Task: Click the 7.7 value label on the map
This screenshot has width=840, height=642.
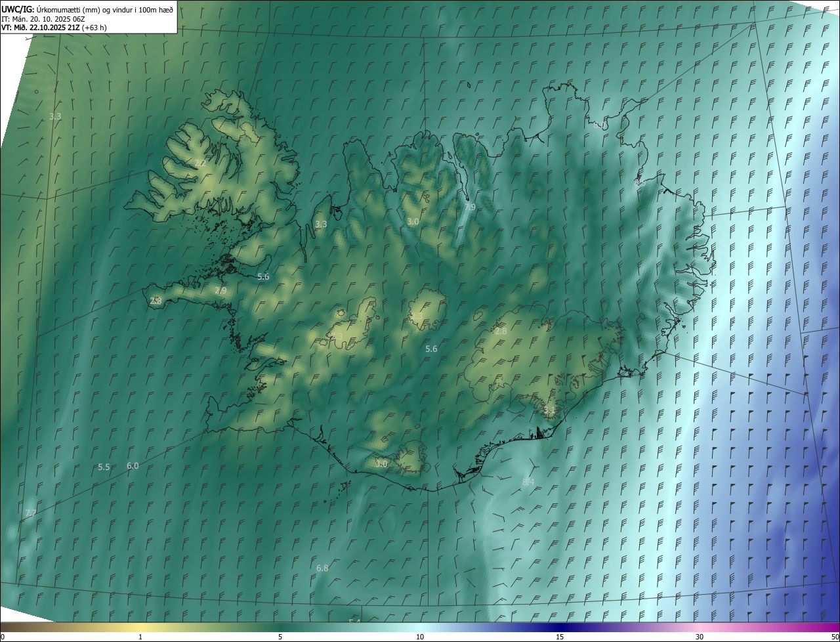Action: [30, 513]
